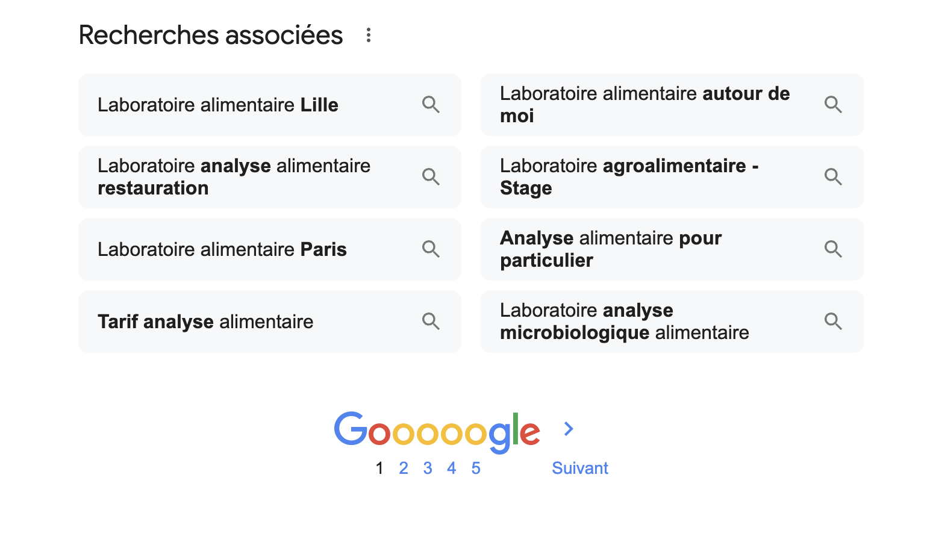Click search icon for Laboratoire alimentaire Lille

(x=431, y=105)
